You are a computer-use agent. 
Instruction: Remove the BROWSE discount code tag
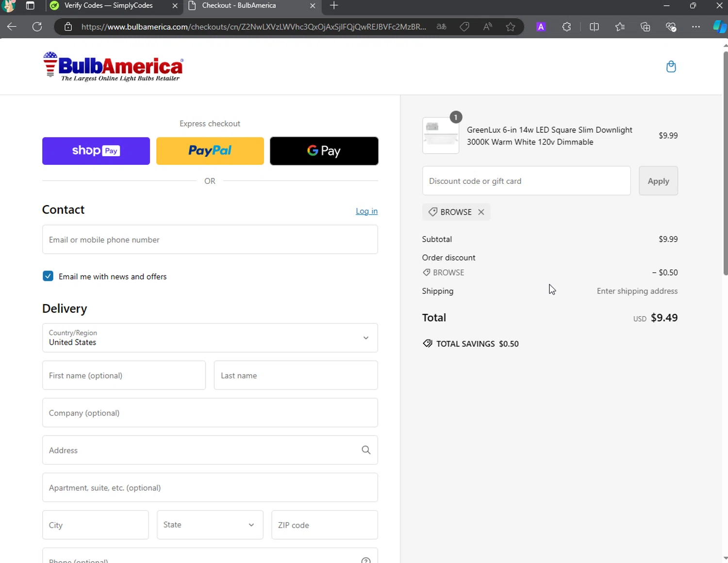[x=481, y=212]
